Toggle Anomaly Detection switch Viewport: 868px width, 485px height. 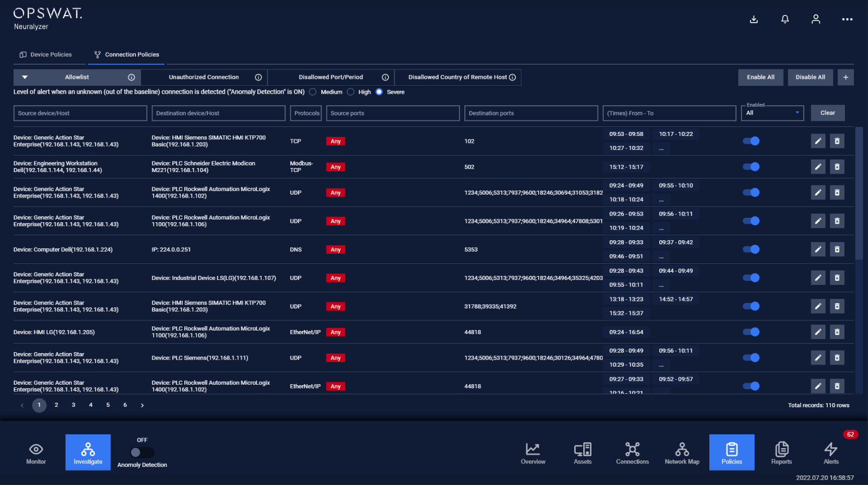coord(142,452)
